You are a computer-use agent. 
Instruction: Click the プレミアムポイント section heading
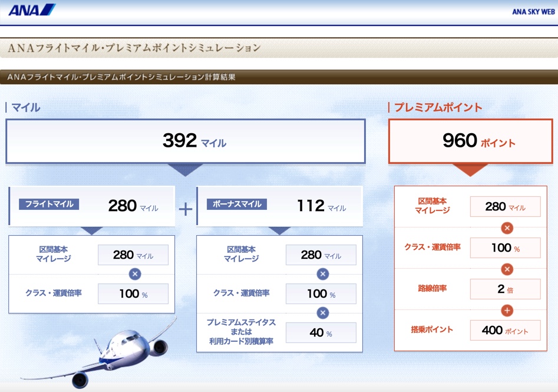coord(438,107)
